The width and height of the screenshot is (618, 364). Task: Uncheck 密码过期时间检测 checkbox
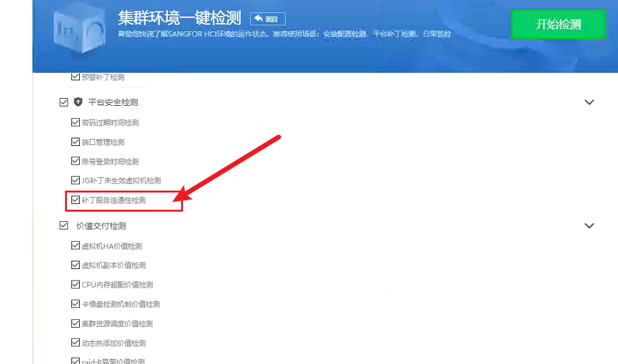click(x=75, y=122)
